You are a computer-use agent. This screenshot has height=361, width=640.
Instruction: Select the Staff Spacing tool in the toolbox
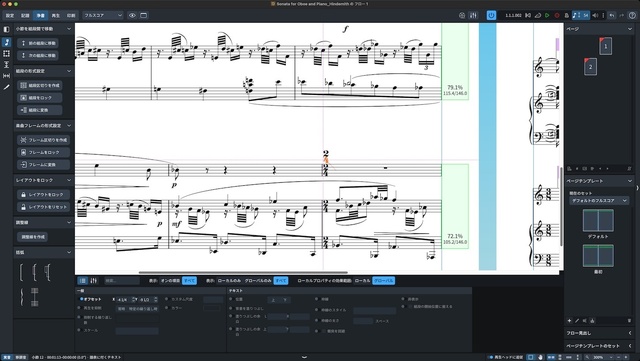[x=7, y=65]
